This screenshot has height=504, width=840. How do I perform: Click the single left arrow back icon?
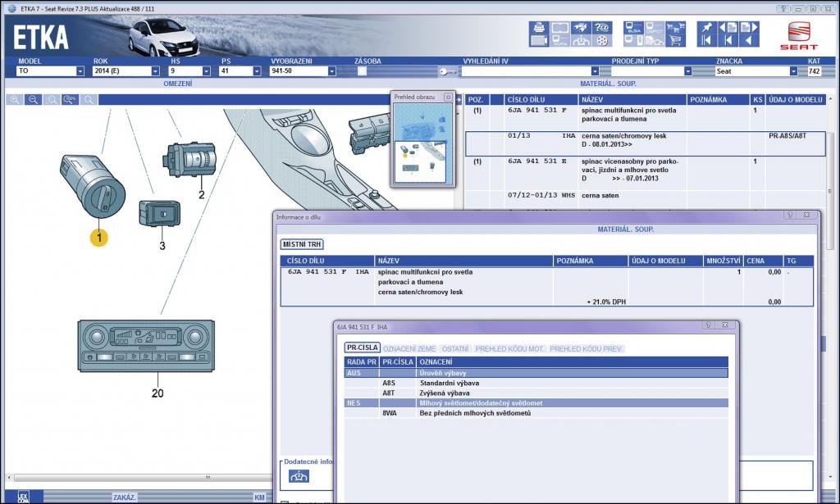(x=749, y=40)
